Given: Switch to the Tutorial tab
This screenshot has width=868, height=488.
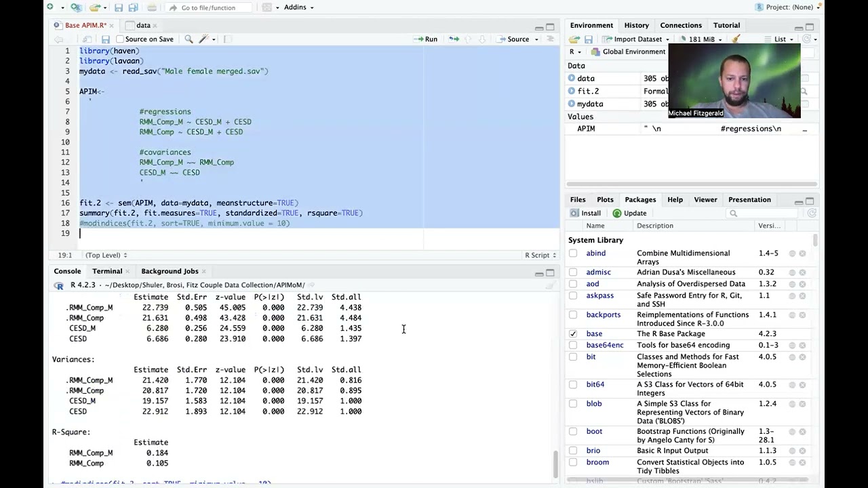Looking at the screenshot, I should (726, 25).
